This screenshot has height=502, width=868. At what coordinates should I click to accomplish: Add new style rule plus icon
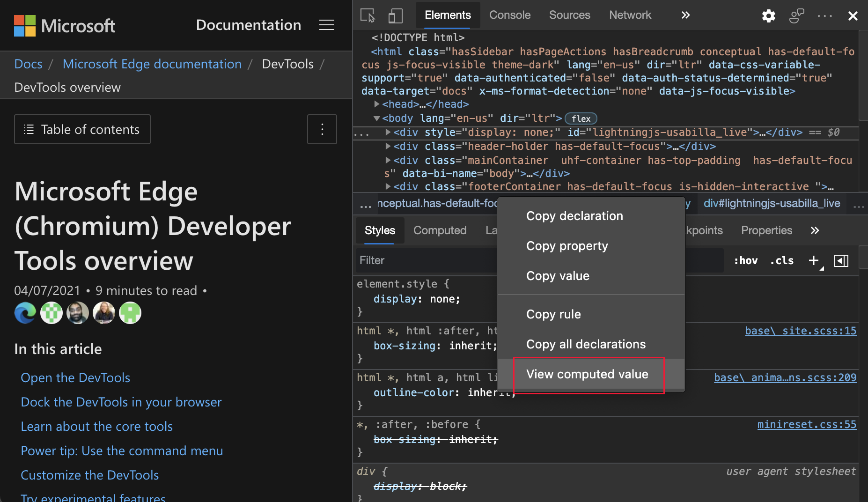click(x=814, y=260)
